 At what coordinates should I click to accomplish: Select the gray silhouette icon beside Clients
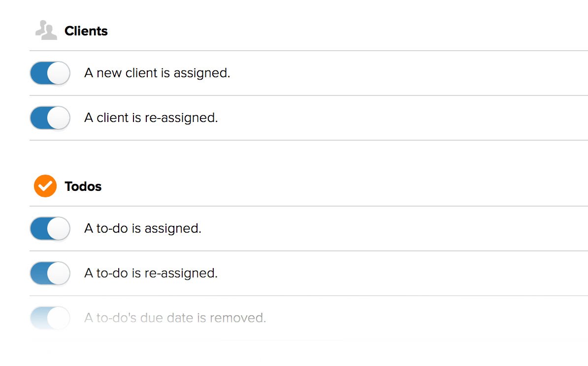click(45, 30)
